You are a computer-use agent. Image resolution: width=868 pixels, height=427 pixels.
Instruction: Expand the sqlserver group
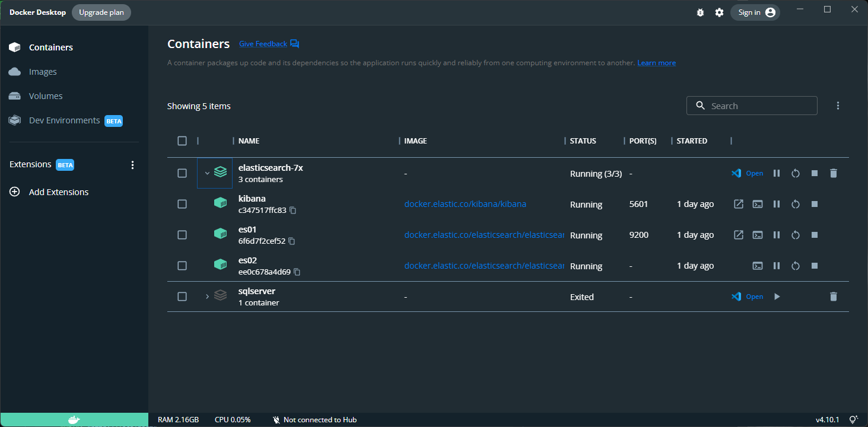(x=207, y=297)
